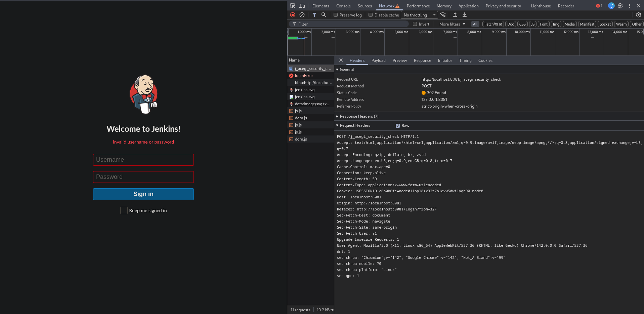
Task: Close the DevTools panel
Action: (639, 6)
